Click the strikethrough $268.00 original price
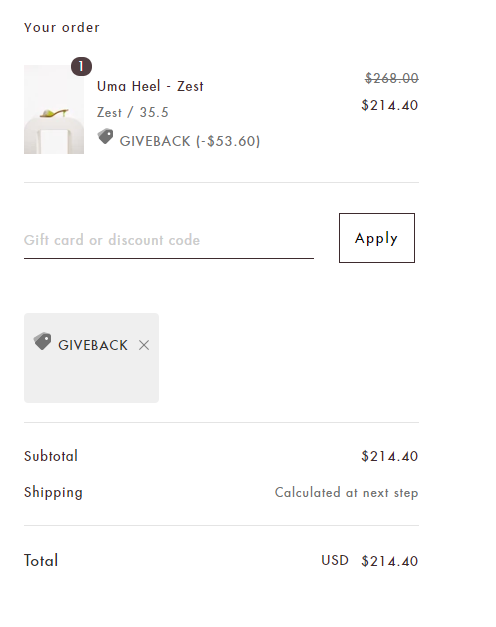The image size is (496, 627). click(x=392, y=78)
